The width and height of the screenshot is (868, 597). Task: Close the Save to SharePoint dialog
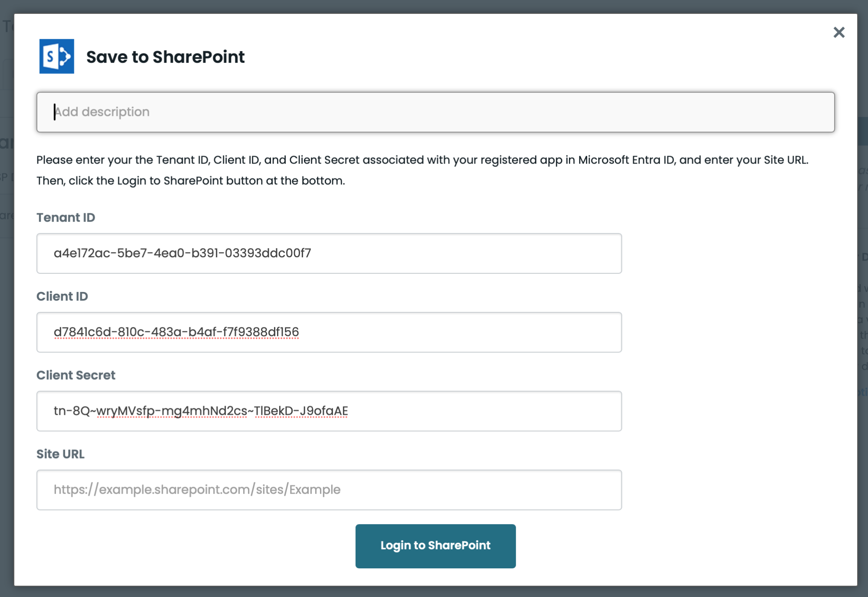coord(839,33)
